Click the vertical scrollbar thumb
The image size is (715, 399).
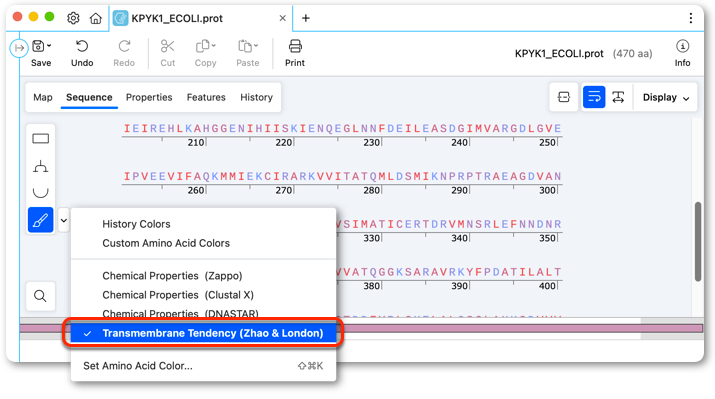click(698, 242)
